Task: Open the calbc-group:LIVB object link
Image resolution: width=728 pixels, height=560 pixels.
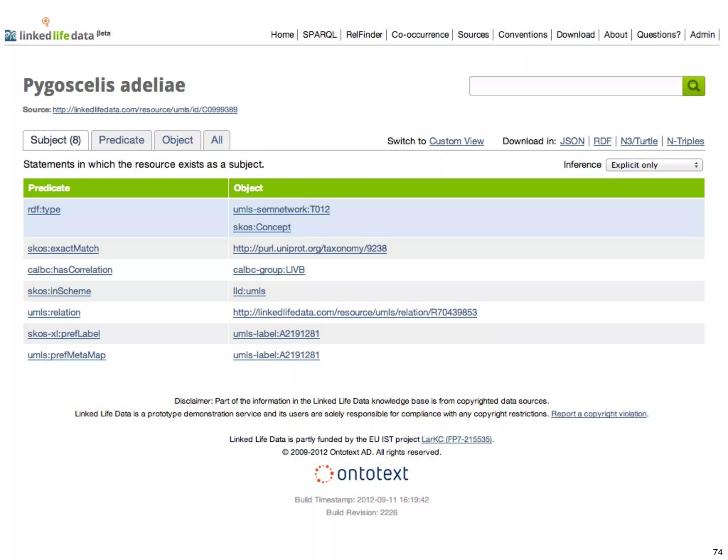Action: [269, 270]
